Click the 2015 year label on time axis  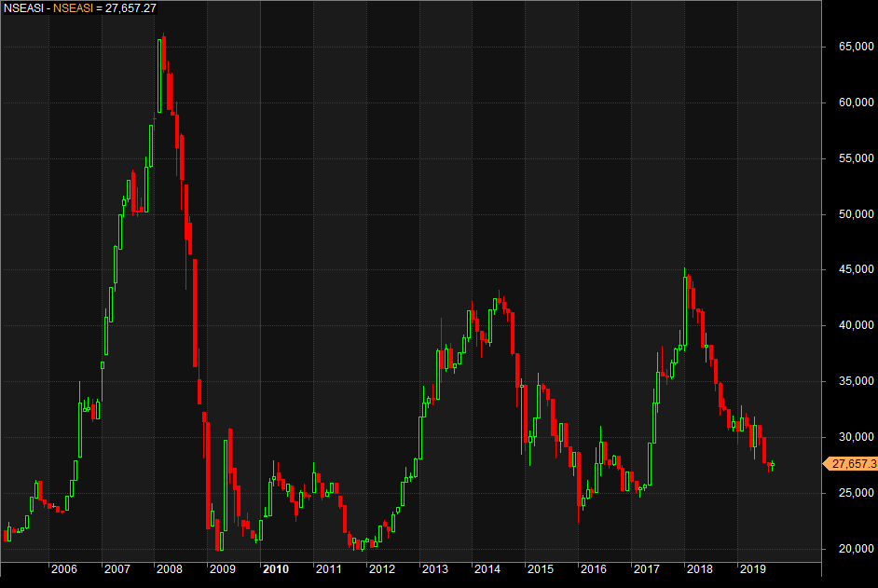pyautogui.click(x=541, y=569)
